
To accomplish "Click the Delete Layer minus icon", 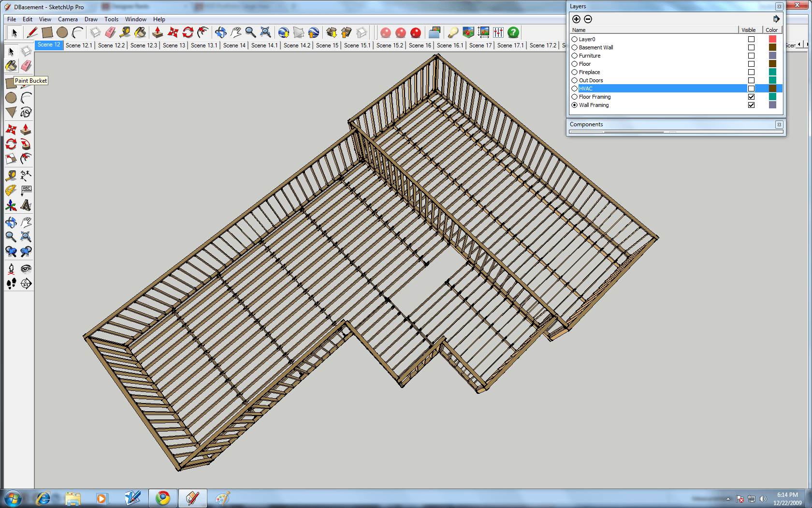I will pos(588,19).
